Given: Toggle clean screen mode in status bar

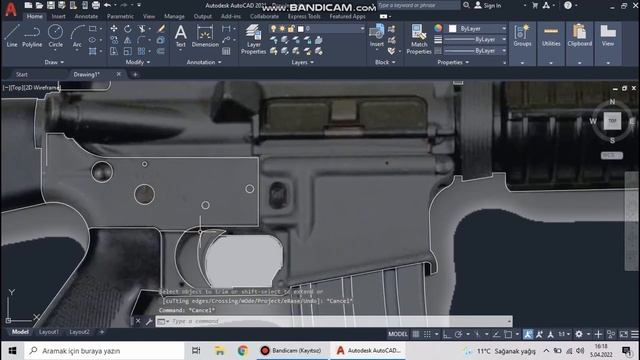Looking at the screenshot, I should 623,334.
